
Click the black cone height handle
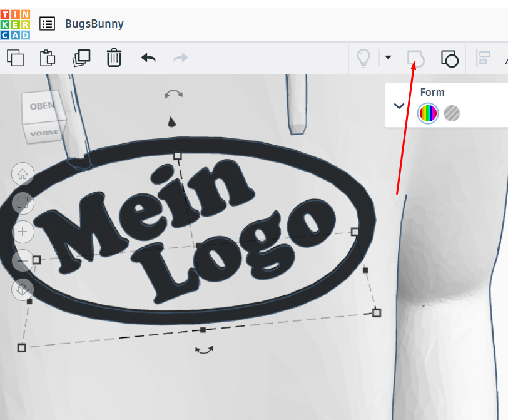click(x=171, y=122)
